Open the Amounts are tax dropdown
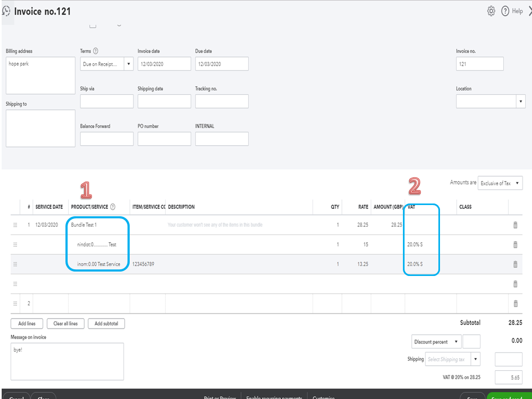The width and height of the screenshot is (532, 399). tap(500, 183)
